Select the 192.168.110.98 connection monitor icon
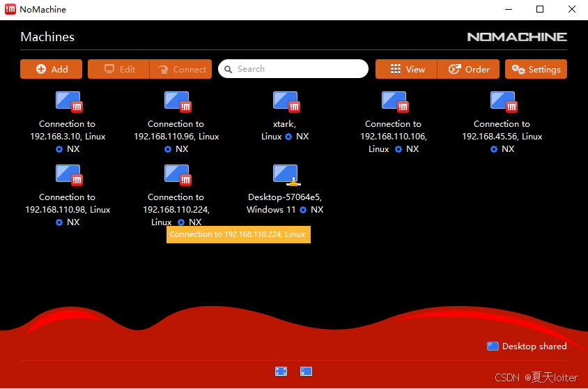The height and width of the screenshot is (389, 588). [69, 175]
